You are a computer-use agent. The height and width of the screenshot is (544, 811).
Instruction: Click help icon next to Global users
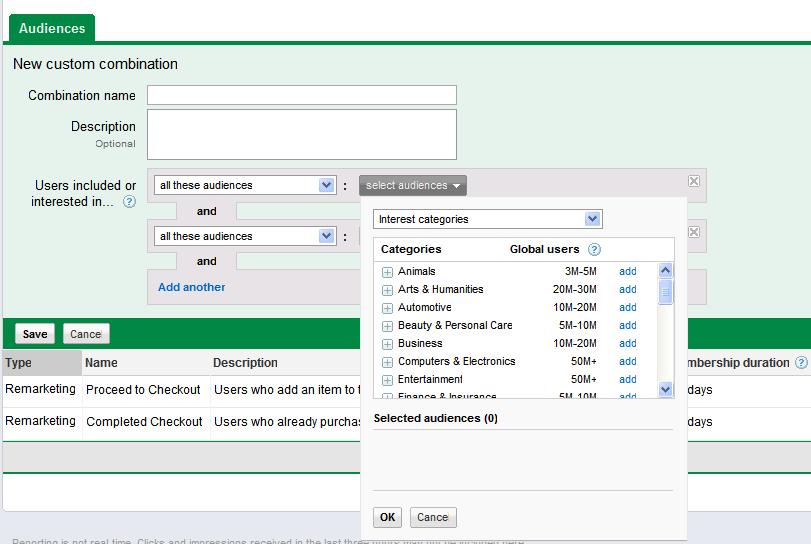(x=594, y=250)
